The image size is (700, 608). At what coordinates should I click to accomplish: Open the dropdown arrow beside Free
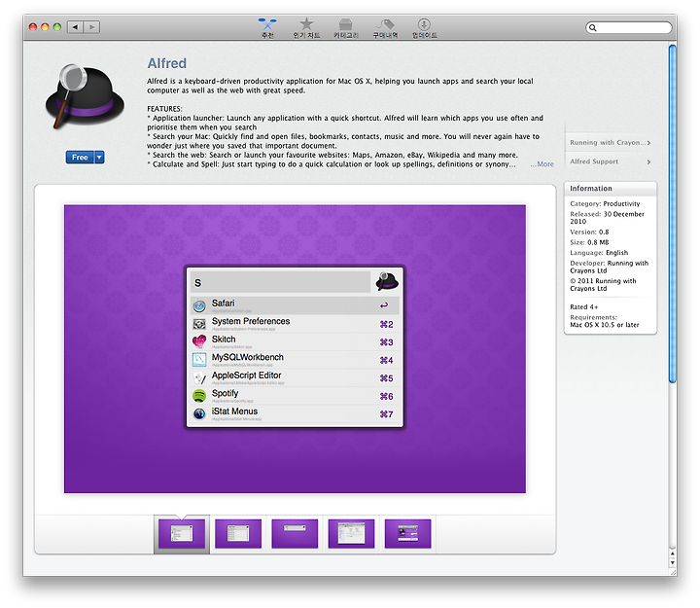[99, 158]
